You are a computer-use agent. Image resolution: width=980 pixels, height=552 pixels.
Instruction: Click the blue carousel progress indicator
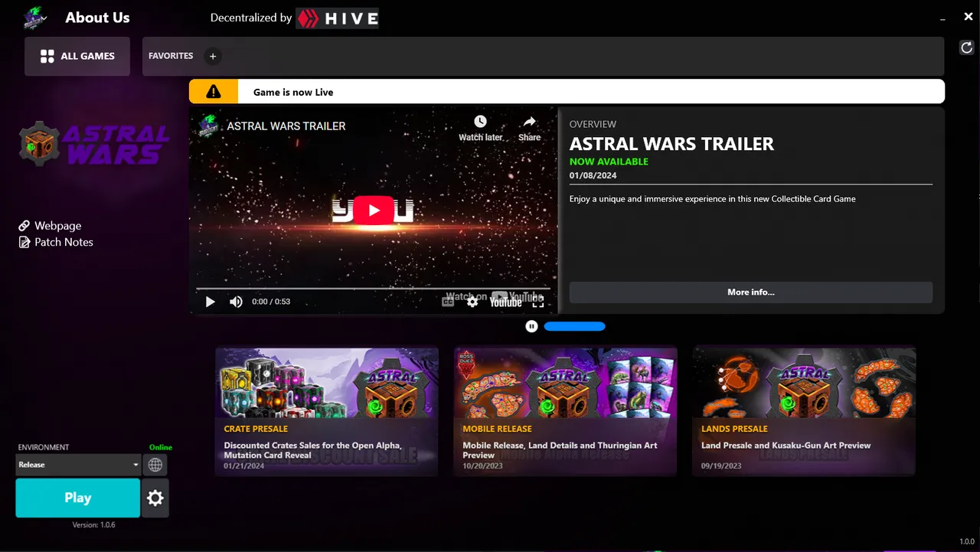574,326
